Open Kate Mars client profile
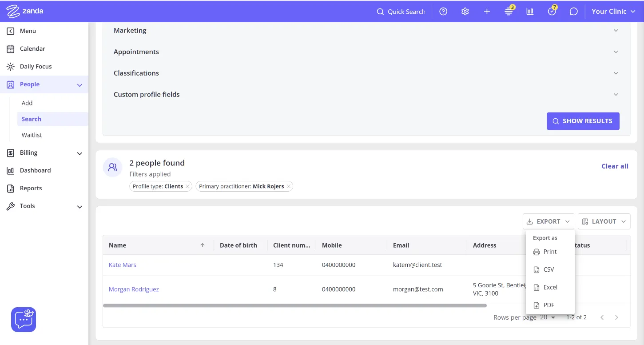This screenshot has height=345, width=644. pos(123,265)
